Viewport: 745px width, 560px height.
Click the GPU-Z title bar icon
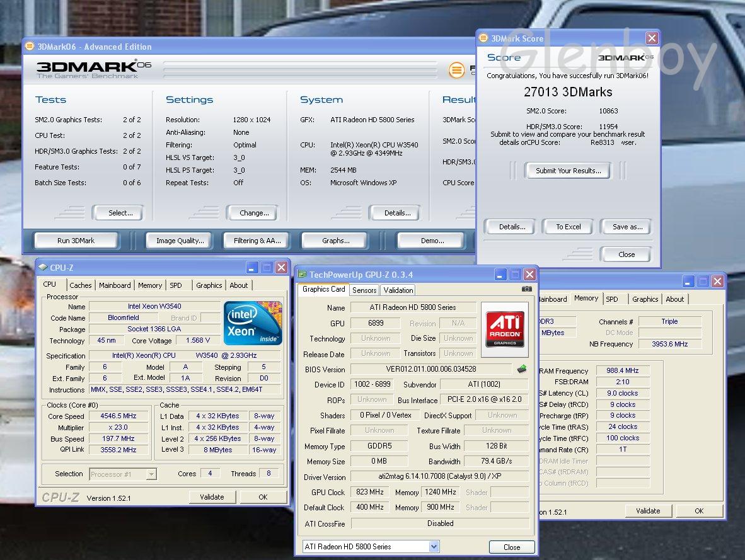tap(303, 275)
